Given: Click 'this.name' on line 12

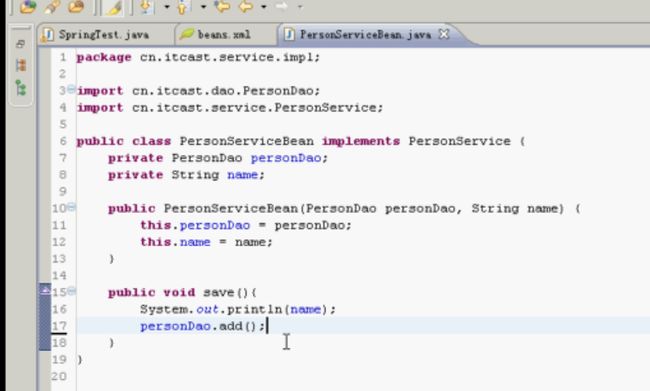Looking at the screenshot, I should point(175,242).
